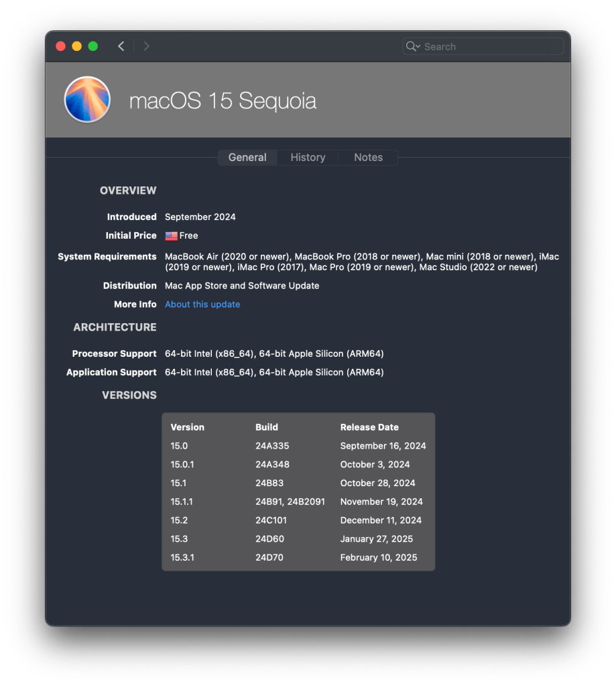Viewport: 616px width, 686px height.
Task: Click the macOS Sequoia round logo
Action: coord(87,99)
